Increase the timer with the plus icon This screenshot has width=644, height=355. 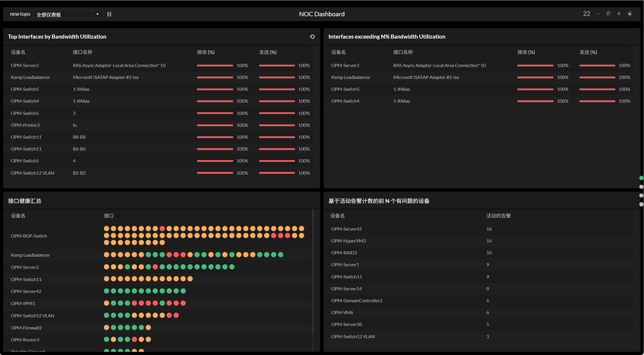pyautogui.click(x=619, y=14)
